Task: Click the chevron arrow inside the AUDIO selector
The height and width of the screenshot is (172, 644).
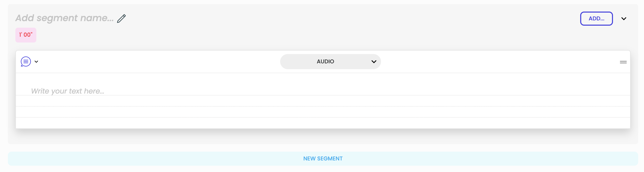Action: pos(374,62)
